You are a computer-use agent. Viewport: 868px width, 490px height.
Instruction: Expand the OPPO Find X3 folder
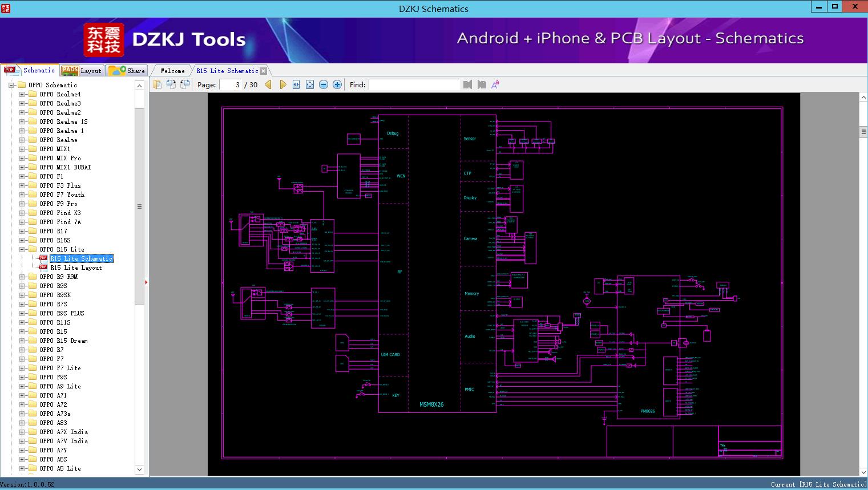coord(22,213)
